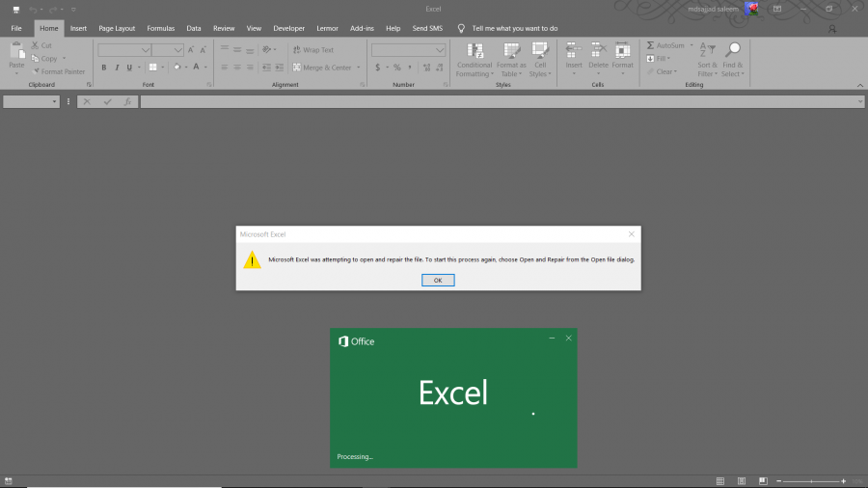The image size is (868, 488).
Task: Click the AutoSum sigma icon
Action: point(650,45)
